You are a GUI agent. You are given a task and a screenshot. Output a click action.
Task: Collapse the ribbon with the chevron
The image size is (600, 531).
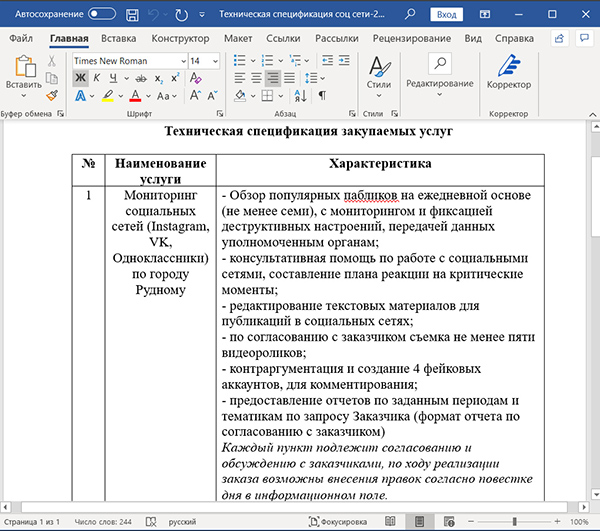click(592, 114)
